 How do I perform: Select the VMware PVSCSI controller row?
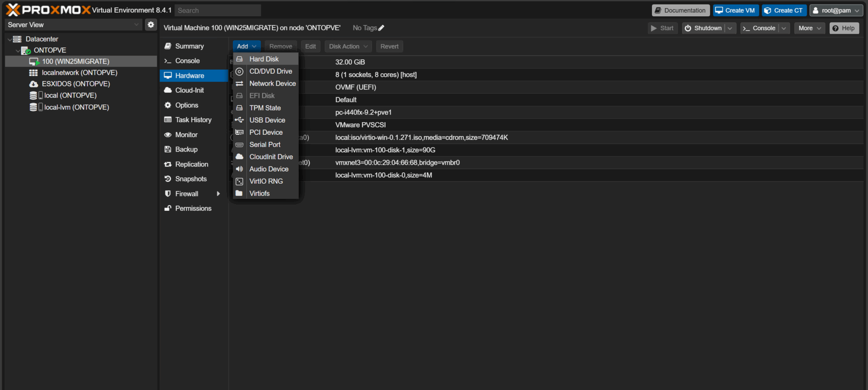[547, 125]
